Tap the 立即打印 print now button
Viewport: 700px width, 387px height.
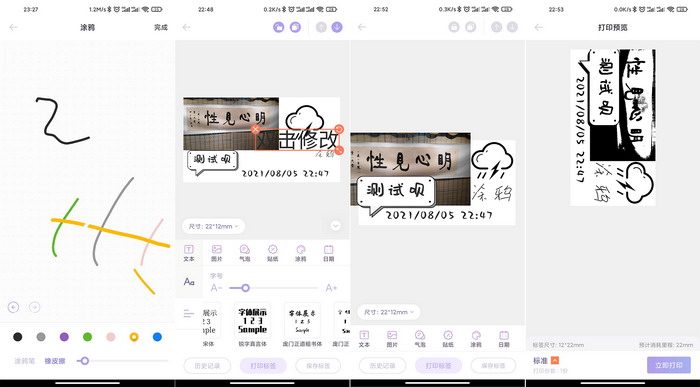(669, 365)
